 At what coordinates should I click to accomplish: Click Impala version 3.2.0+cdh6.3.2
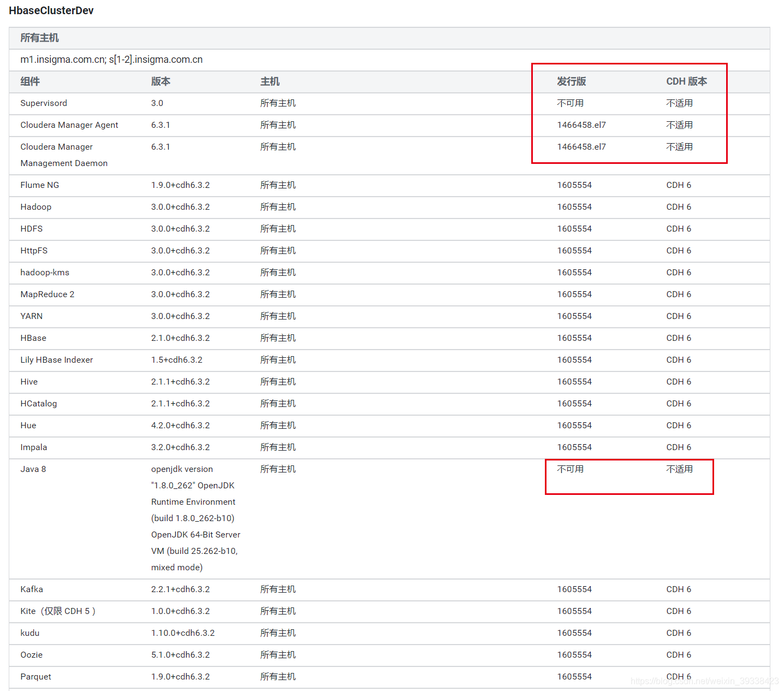181,447
